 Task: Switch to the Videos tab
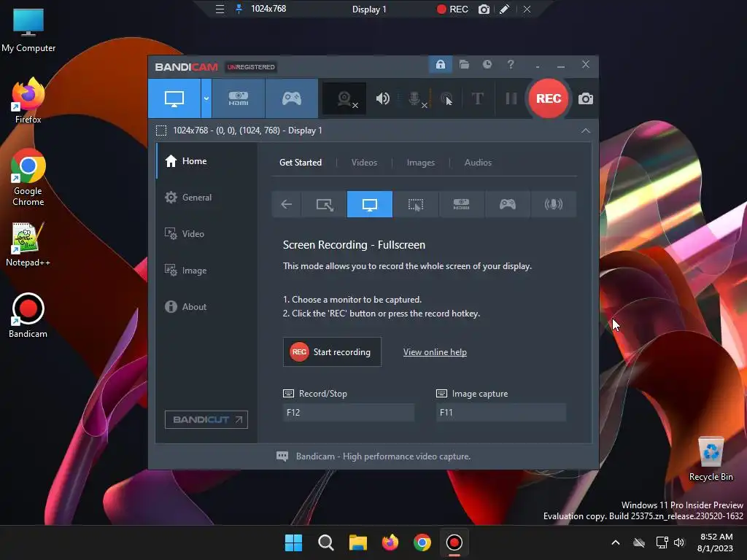364,163
